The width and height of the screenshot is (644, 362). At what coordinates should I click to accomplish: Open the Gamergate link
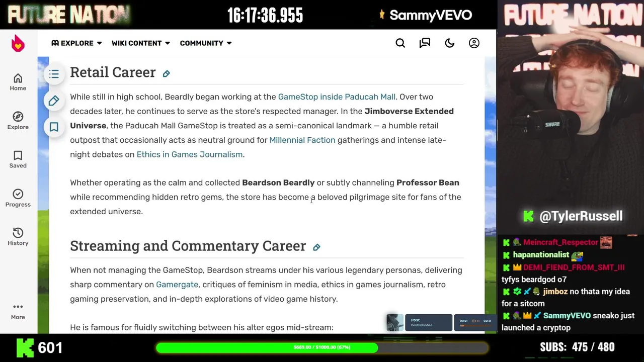(177, 285)
